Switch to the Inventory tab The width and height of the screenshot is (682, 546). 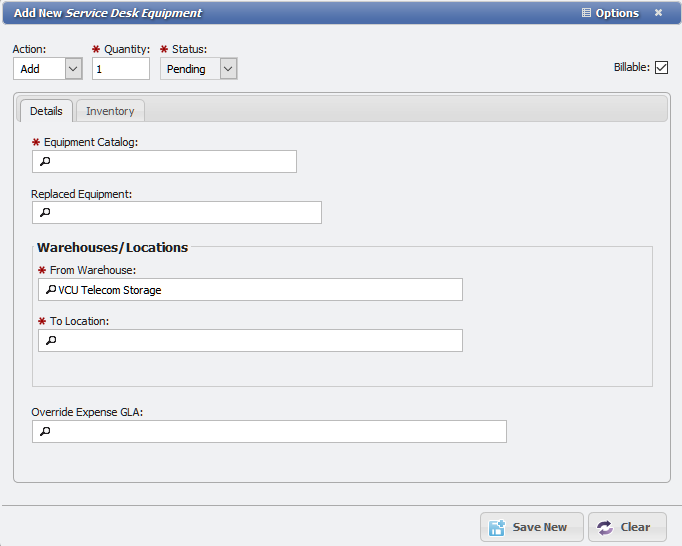[110, 111]
